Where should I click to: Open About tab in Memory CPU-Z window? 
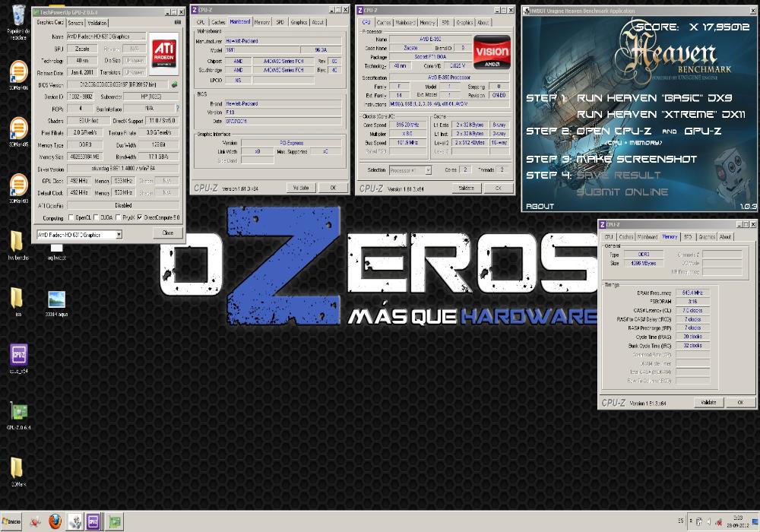725,237
